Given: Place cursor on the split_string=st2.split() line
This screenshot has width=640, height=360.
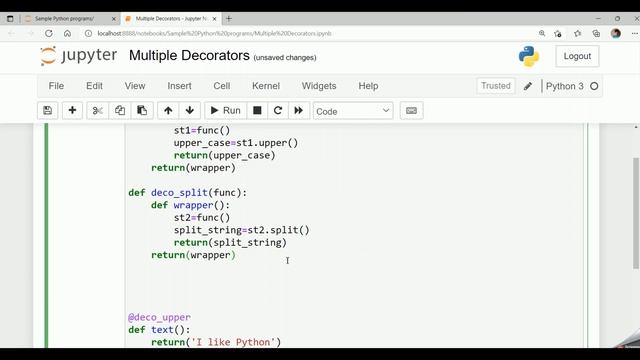Looking at the screenshot, I should [x=242, y=230].
